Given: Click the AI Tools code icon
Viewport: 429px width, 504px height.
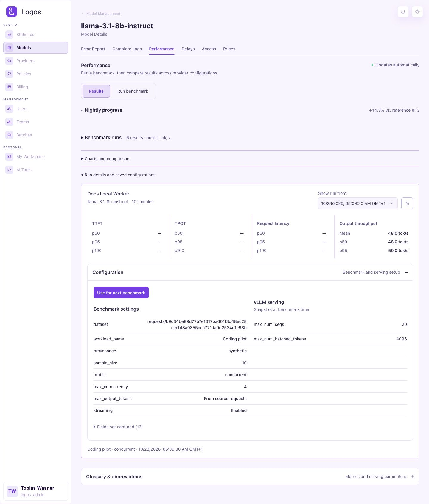Looking at the screenshot, I should (9, 170).
